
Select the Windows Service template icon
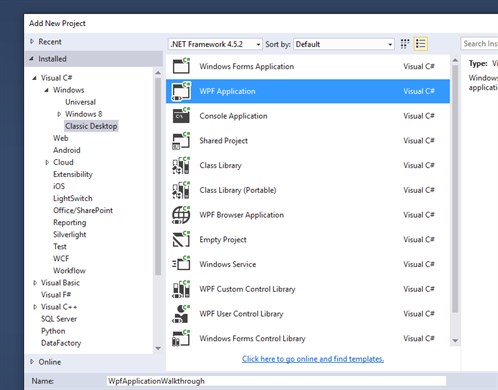point(181,264)
